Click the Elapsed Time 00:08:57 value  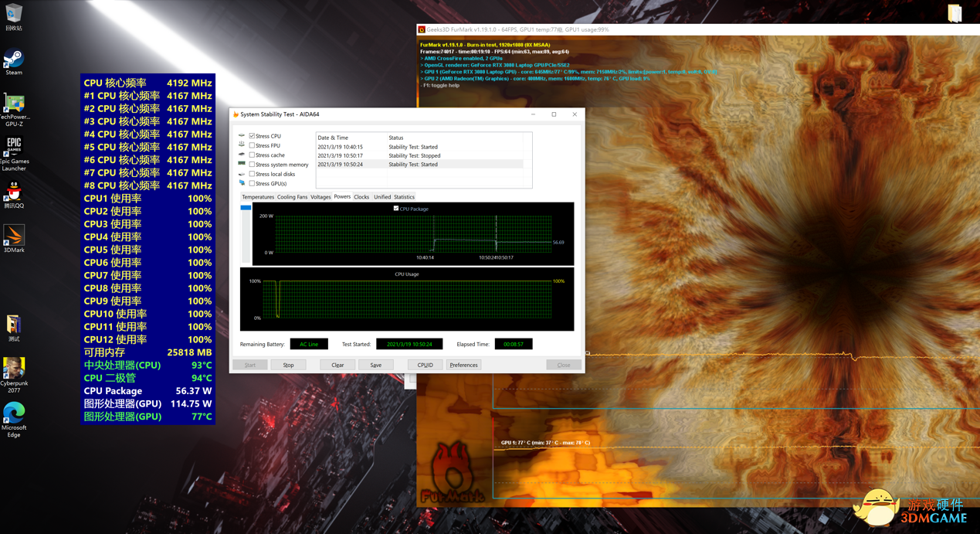[x=514, y=344]
